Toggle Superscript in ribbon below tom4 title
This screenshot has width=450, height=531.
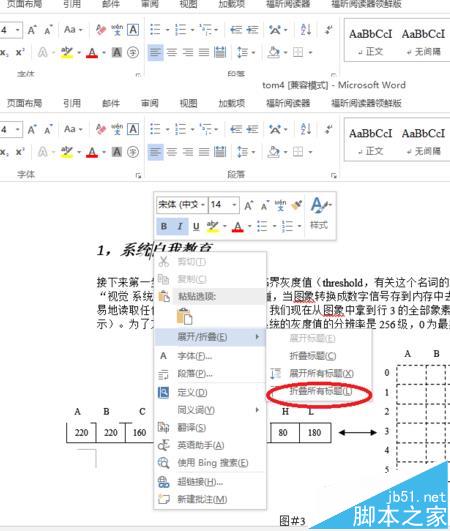(x=20, y=152)
